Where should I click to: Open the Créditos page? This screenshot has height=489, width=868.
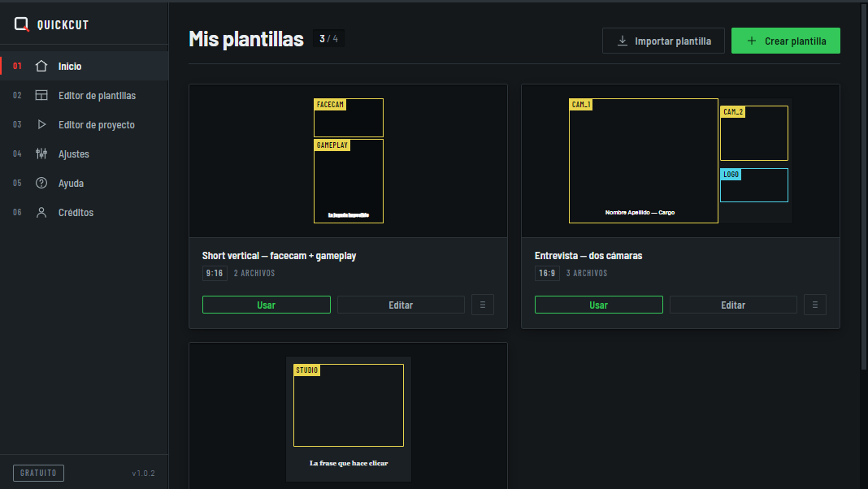[x=85, y=213]
